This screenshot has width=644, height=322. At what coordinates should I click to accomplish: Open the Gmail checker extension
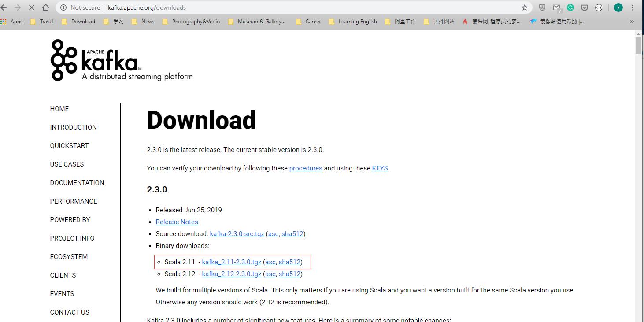click(x=557, y=7)
